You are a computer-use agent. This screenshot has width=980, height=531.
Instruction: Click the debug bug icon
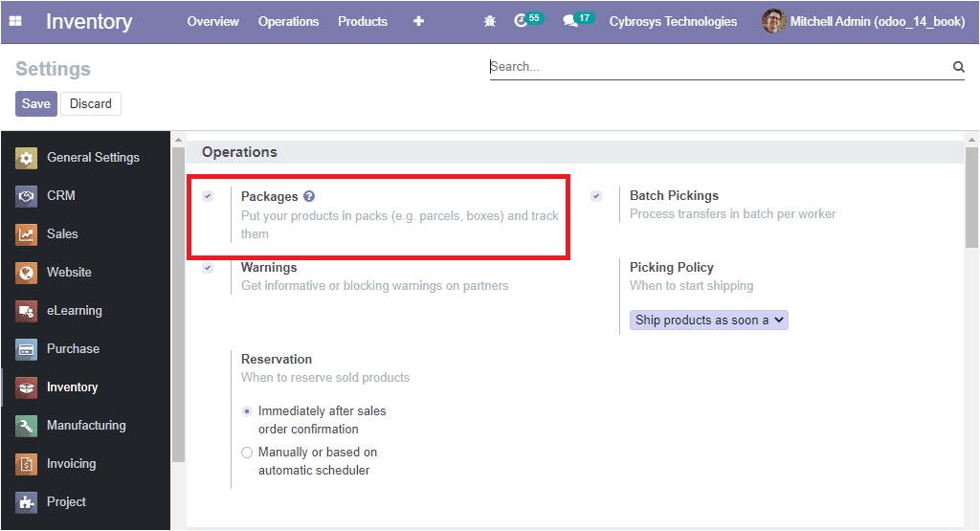click(490, 21)
